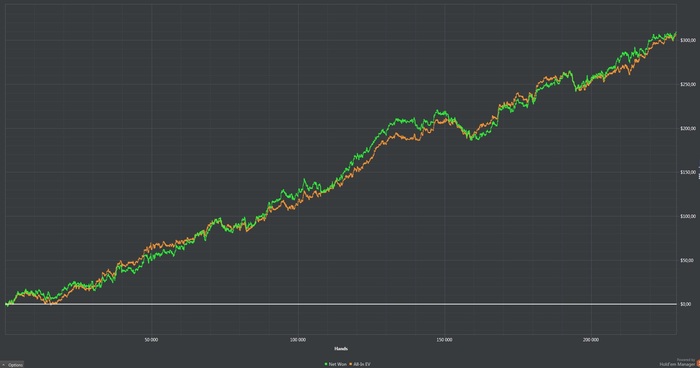Viewport: 700px width, 368px height.
Task: Click the 200 000 x-axis label
Action: point(591,340)
